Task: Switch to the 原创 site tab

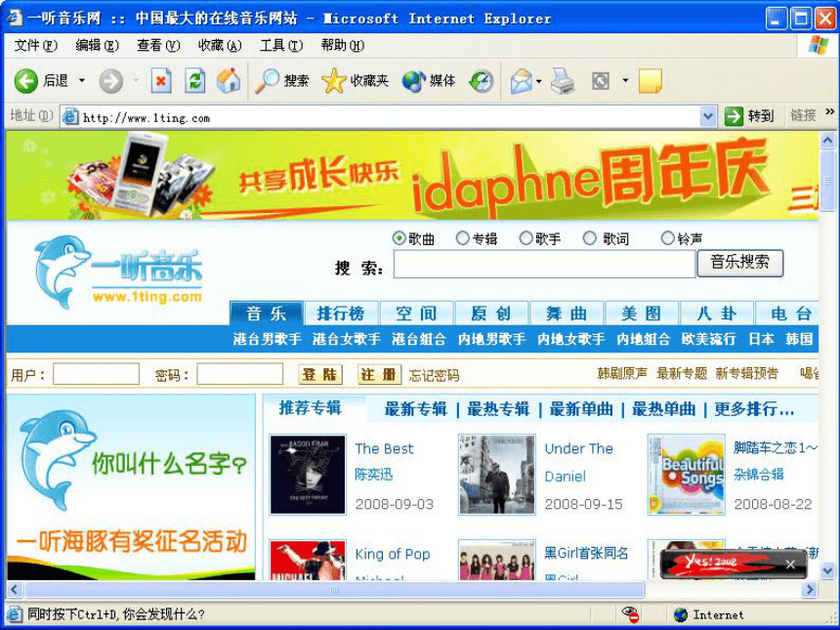Action: click(491, 314)
